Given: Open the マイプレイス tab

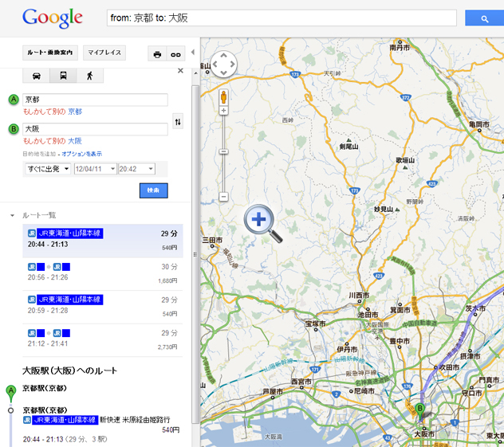Looking at the screenshot, I should click(104, 53).
